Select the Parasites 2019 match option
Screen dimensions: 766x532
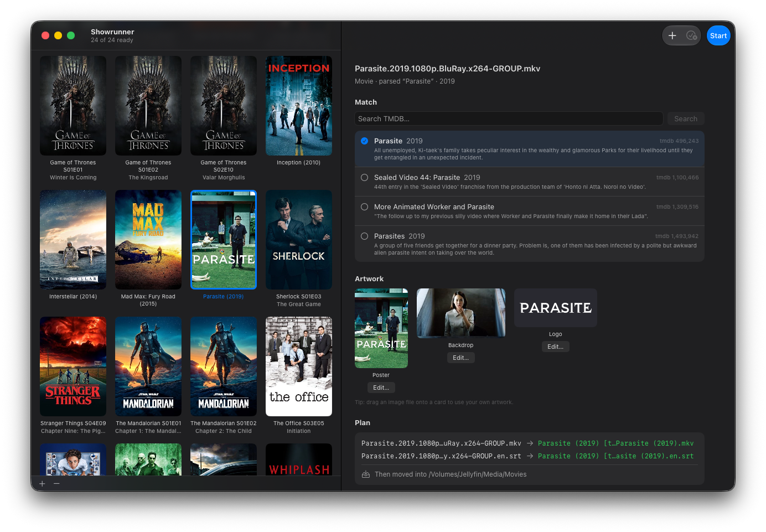pyautogui.click(x=530, y=244)
